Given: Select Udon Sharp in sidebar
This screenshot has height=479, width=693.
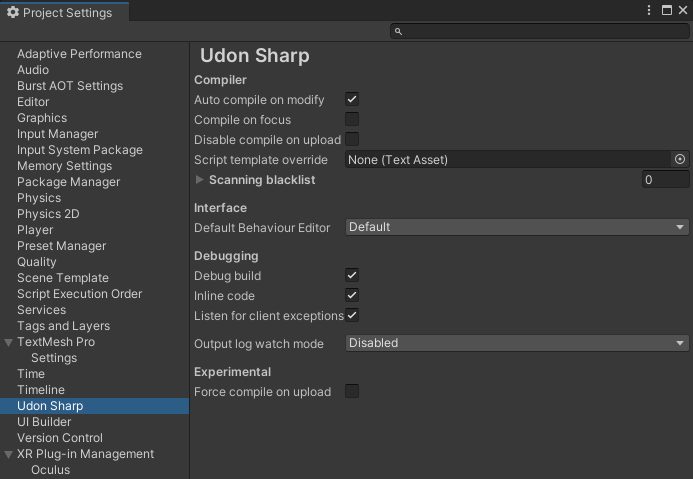Looking at the screenshot, I should pos(95,406).
